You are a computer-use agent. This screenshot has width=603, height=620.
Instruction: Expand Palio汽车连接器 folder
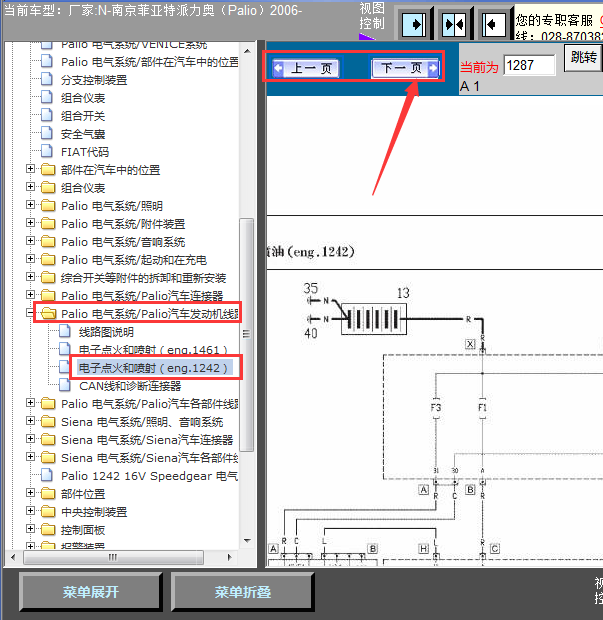[x=30, y=295]
